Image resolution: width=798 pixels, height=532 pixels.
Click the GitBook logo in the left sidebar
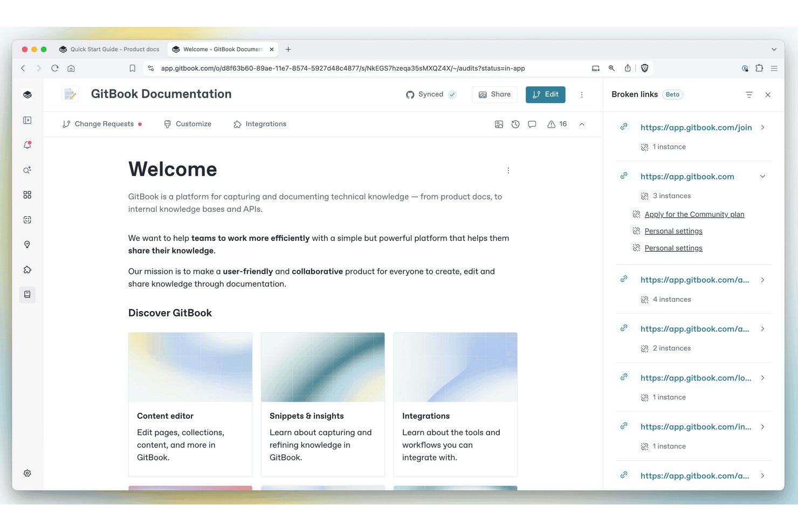click(27, 95)
